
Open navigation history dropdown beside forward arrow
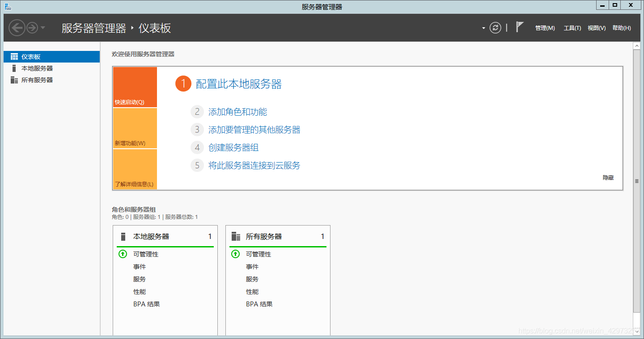tap(43, 28)
